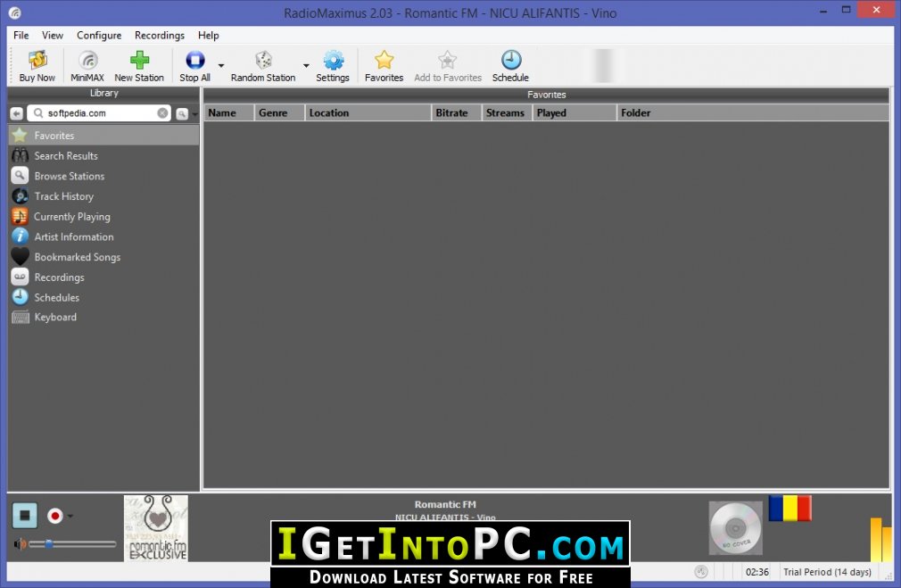Open Bookmarked Songs in the sidebar
This screenshot has width=901, height=588.
(103, 257)
